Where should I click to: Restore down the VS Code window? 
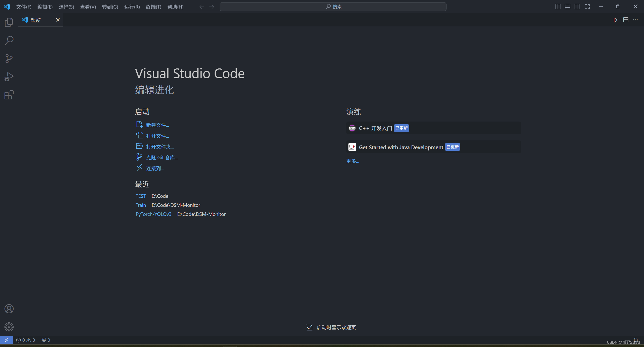coord(618,7)
